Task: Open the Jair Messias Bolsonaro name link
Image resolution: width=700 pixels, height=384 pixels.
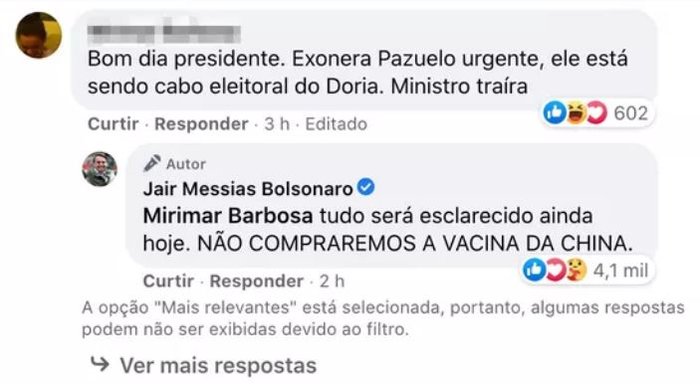Action: [x=248, y=189]
